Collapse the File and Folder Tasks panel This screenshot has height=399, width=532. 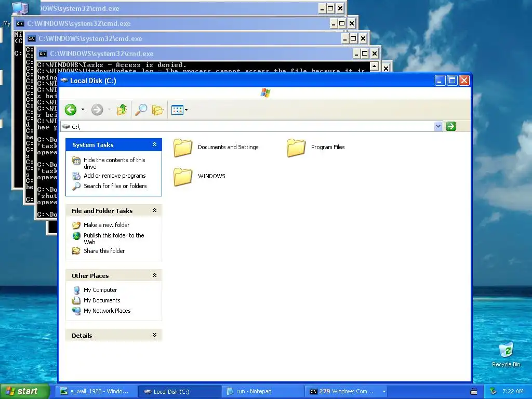154,210
